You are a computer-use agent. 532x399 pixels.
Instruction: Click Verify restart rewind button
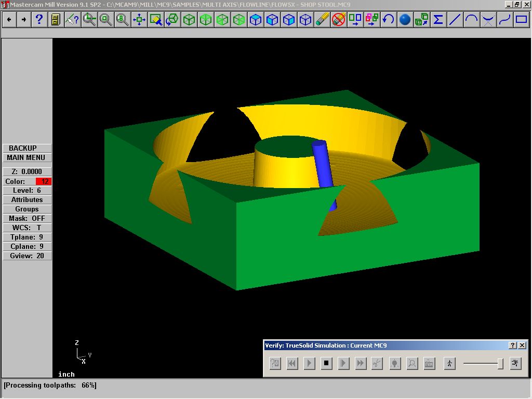click(292, 363)
